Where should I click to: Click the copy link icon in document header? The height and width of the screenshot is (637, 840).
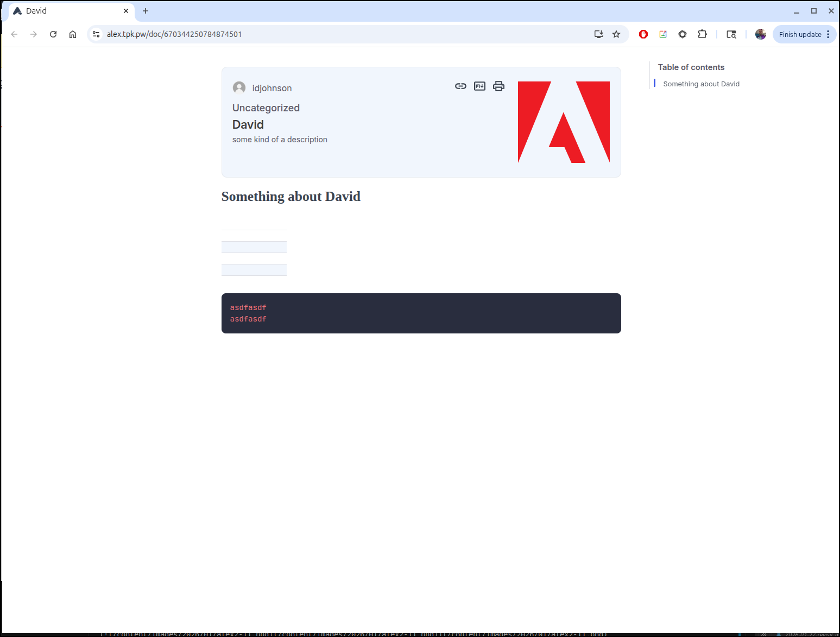460,86
